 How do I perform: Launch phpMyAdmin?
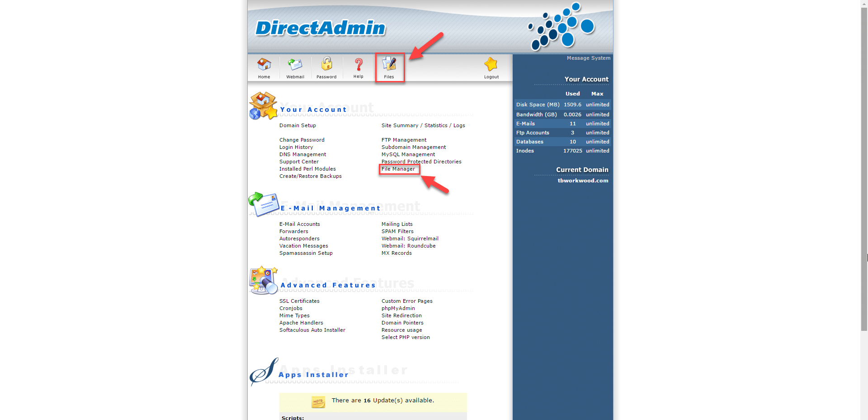(398, 308)
